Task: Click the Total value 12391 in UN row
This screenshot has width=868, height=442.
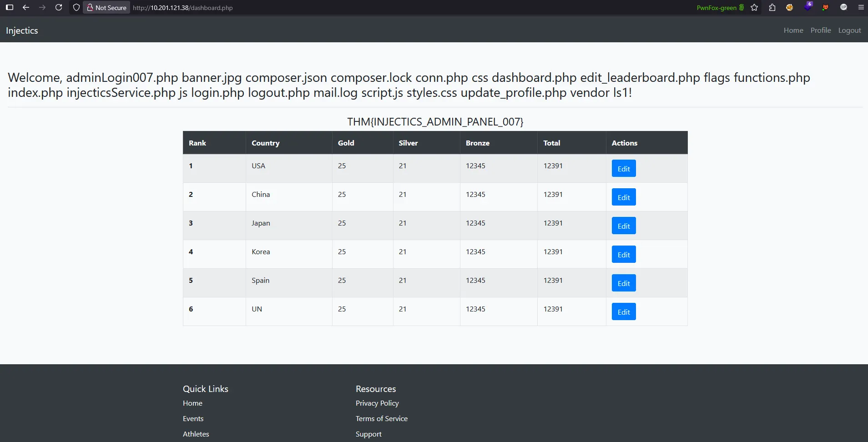Action: 553,309
